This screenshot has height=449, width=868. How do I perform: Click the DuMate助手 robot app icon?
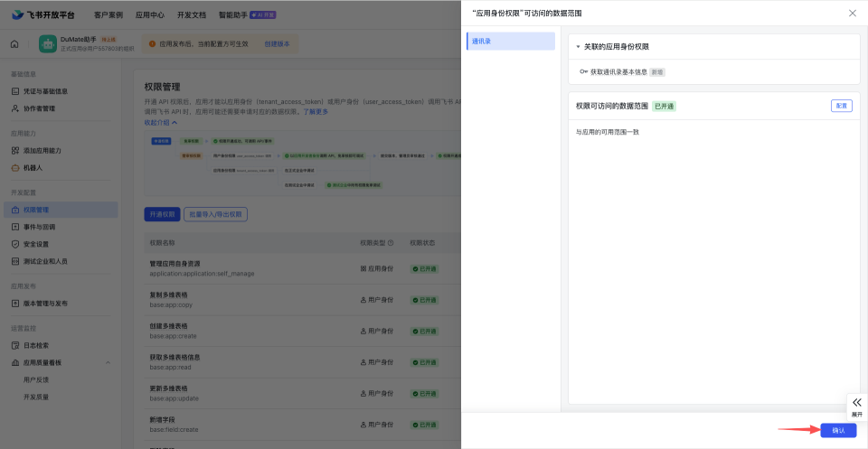(x=48, y=43)
